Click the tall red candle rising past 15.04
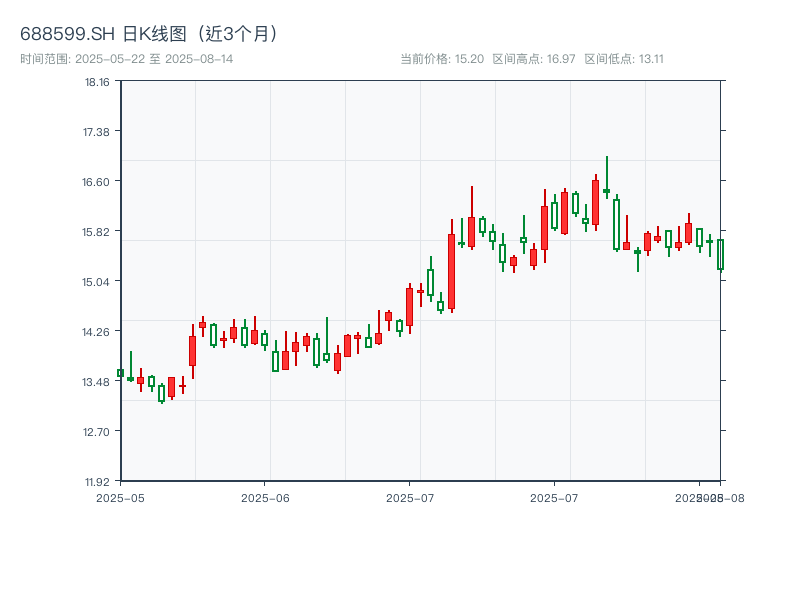Viewport: 800px width, 600px height. click(x=451, y=270)
